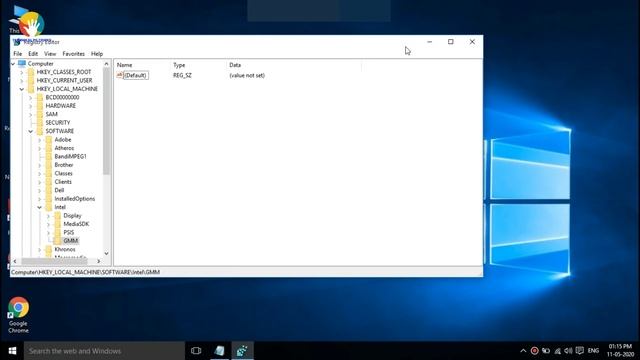Open the Favorites menu

pyautogui.click(x=73, y=54)
